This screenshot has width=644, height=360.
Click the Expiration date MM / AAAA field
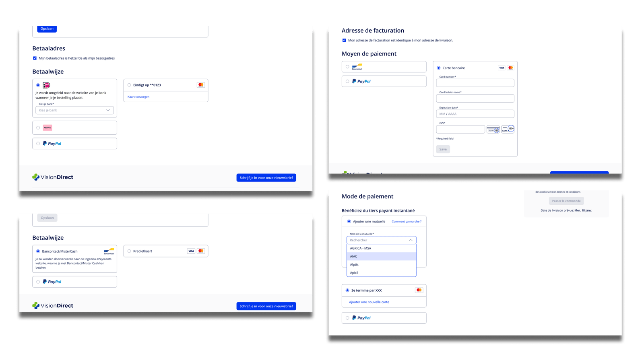pyautogui.click(x=475, y=114)
